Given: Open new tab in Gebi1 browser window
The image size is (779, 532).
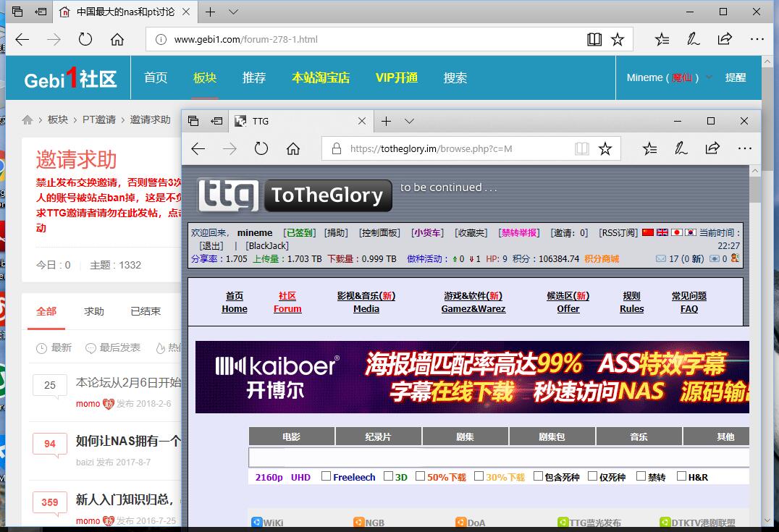Looking at the screenshot, I should (210, 12).
